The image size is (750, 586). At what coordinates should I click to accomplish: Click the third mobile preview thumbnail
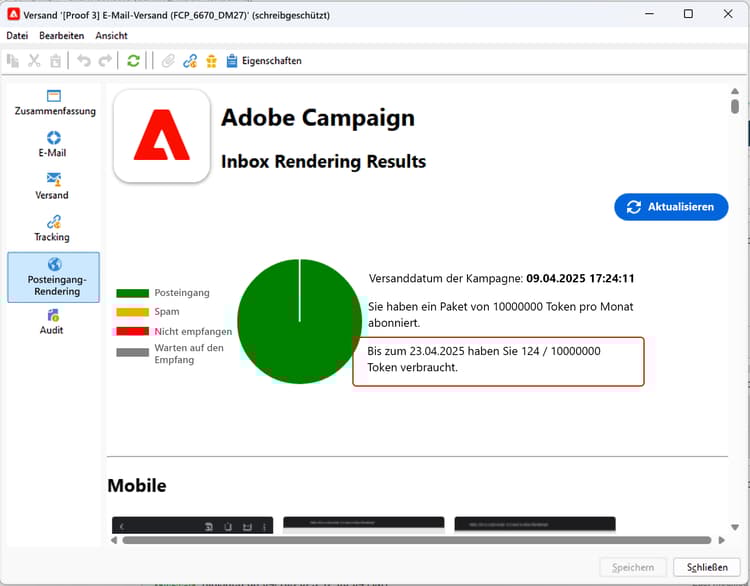pos(535,525)
